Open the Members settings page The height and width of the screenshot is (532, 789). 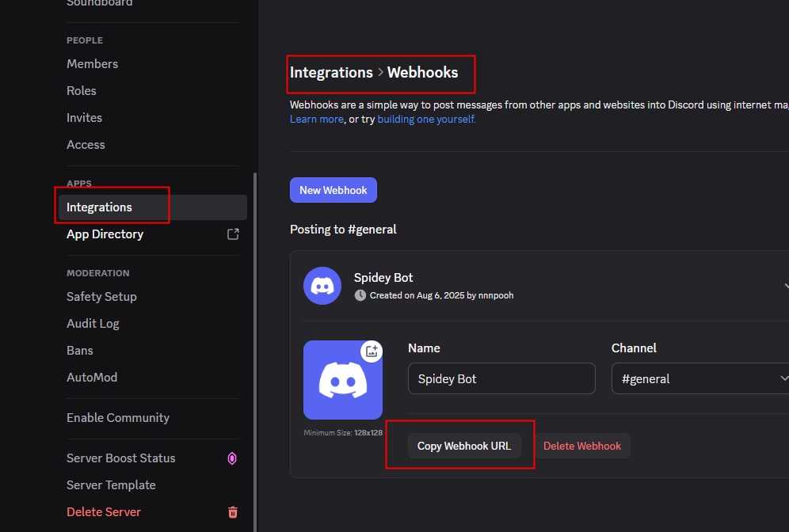(92, 64)
